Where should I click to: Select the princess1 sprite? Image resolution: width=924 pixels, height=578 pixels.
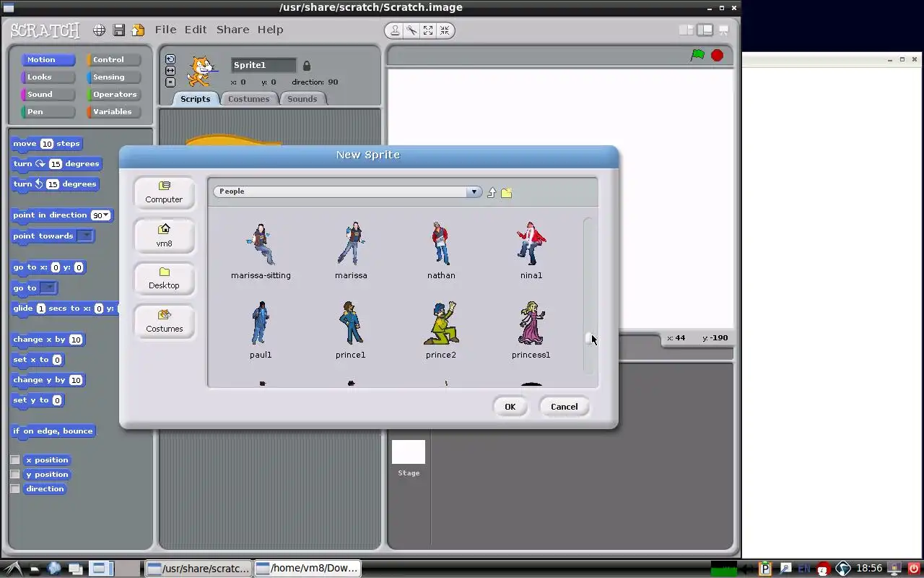point(531,330)
